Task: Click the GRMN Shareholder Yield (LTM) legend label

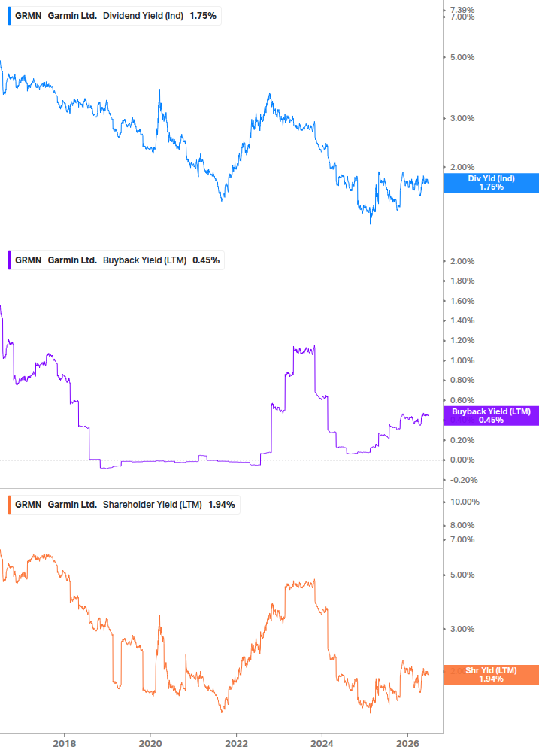Action: (124, 504)
